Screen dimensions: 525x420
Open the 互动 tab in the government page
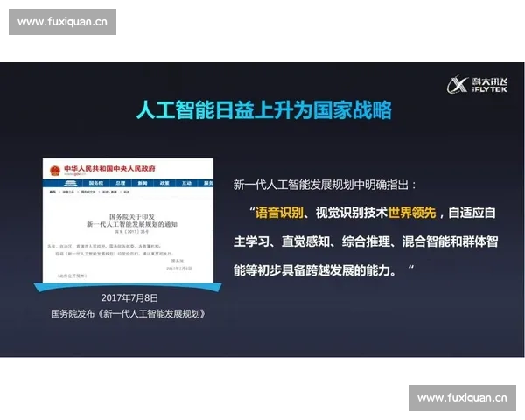[x=186, y=183]
